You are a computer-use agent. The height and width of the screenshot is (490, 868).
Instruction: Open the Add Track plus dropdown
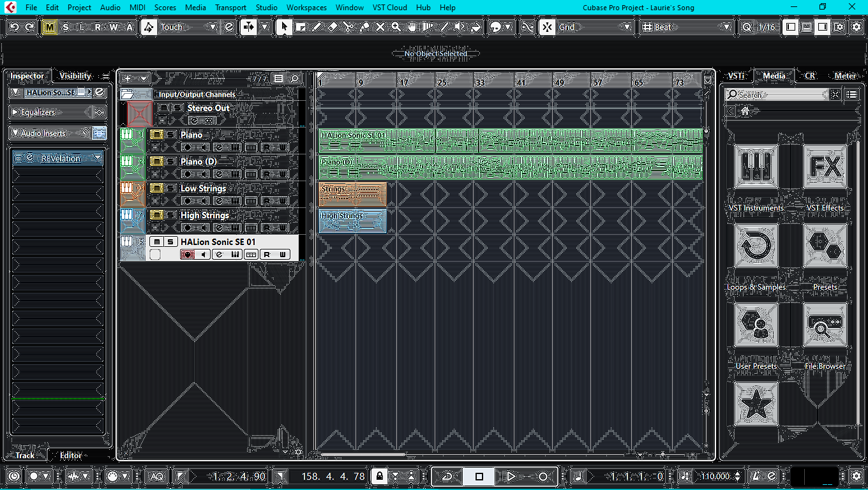click(x=135, y=78)
